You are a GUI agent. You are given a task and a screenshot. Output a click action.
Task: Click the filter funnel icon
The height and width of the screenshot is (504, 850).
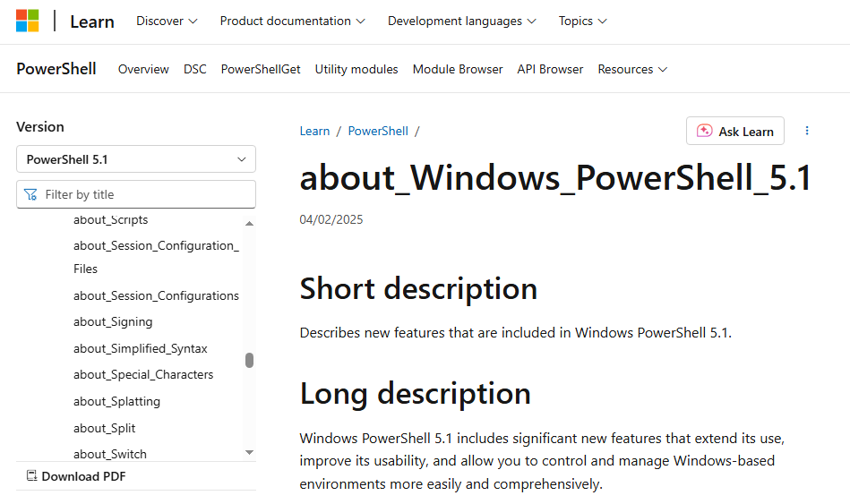click(x=30, y=194)
